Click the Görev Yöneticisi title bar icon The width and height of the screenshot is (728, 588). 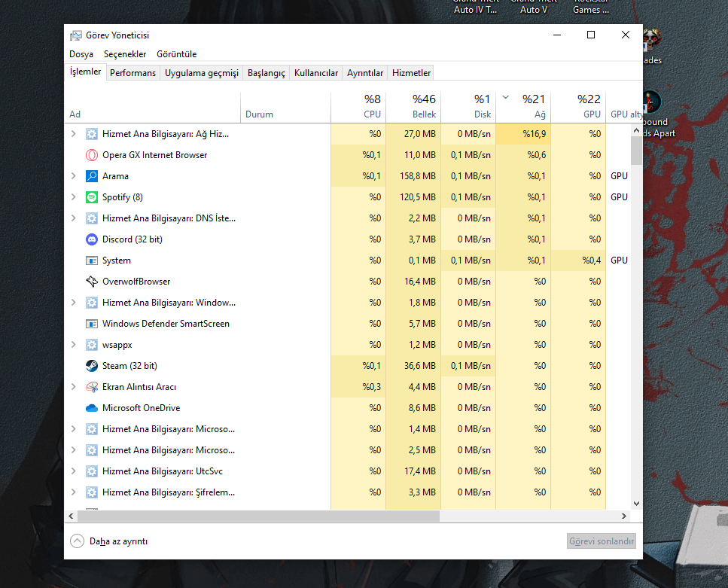click(x=76, y=35)
